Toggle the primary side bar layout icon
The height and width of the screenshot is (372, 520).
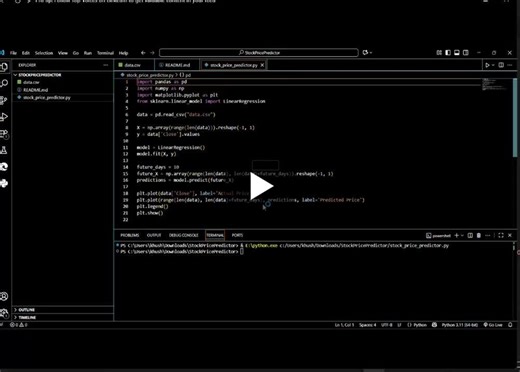[x=448, y=53]
